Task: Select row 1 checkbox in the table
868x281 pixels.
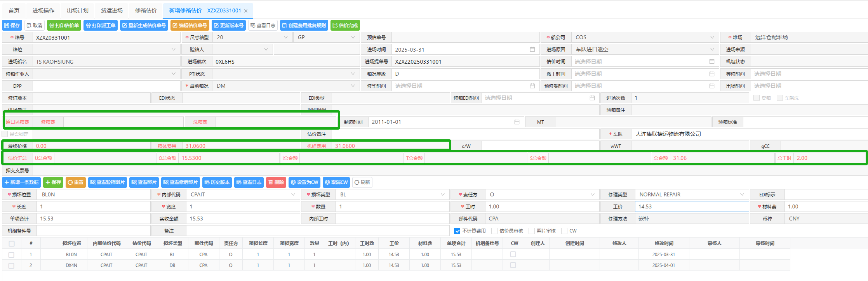Action: [11, 255]
